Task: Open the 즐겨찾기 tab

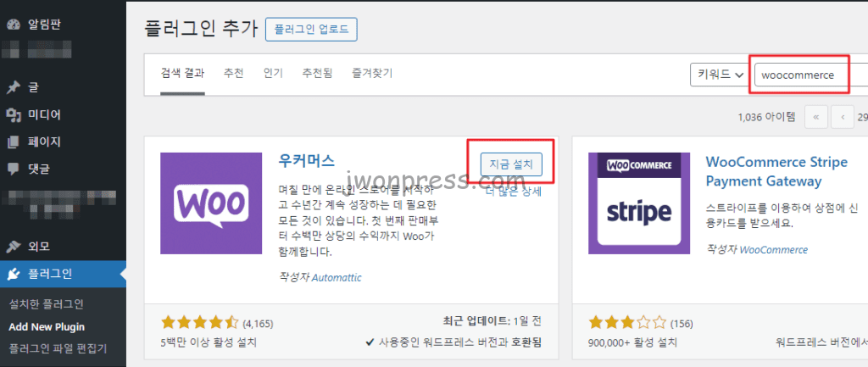Action: [372, 74]
